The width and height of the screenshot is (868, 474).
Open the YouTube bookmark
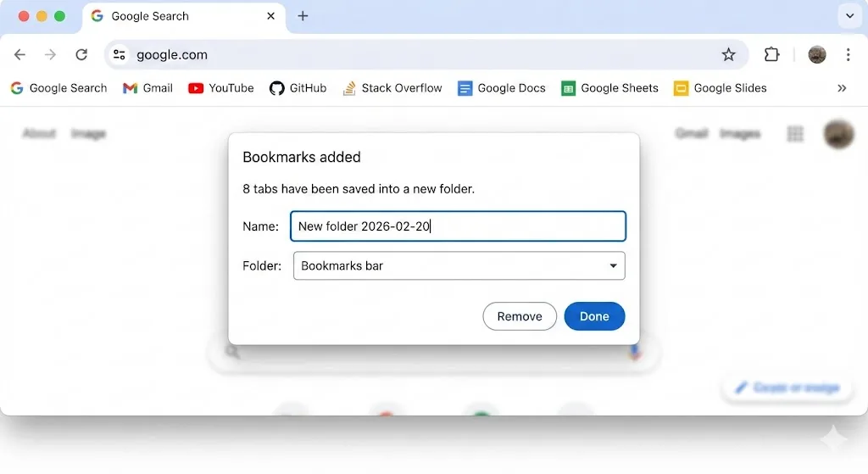221,88
